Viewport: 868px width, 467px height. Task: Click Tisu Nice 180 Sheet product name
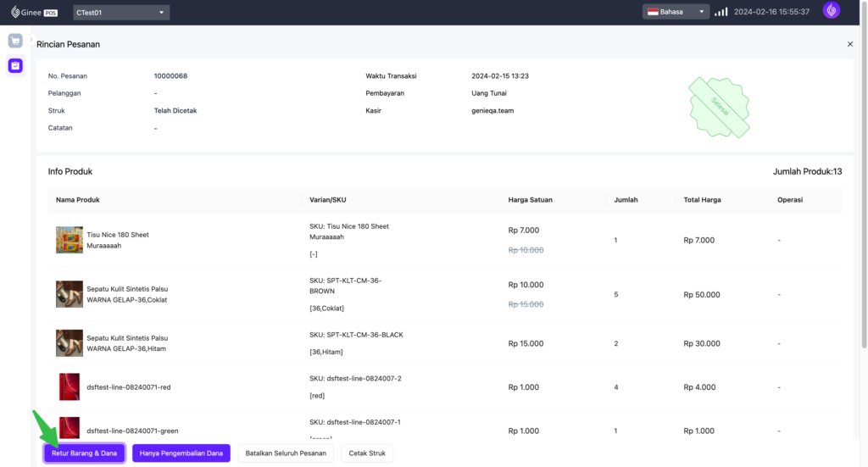pos(118,240)
